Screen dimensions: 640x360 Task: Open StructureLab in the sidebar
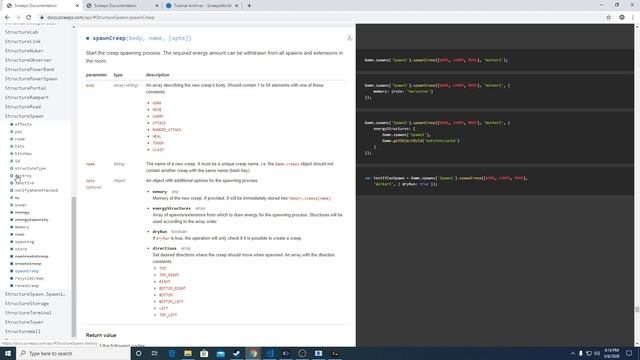tap(22, 32)
